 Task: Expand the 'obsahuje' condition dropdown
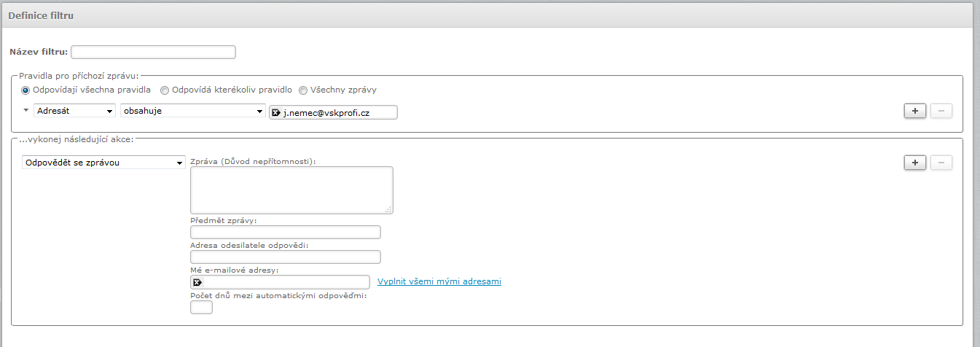[192, 111]
